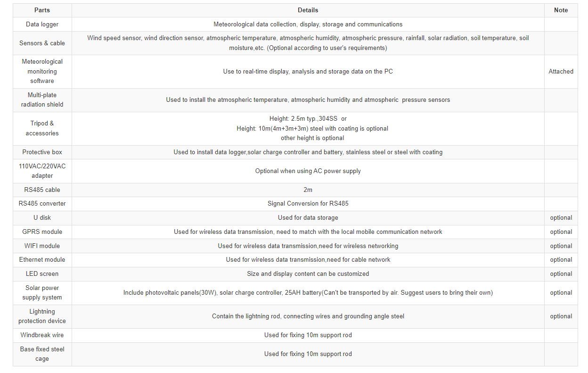Select the Data logger row label
This screenshot has width=588, height=373.
tap(42, 25)
